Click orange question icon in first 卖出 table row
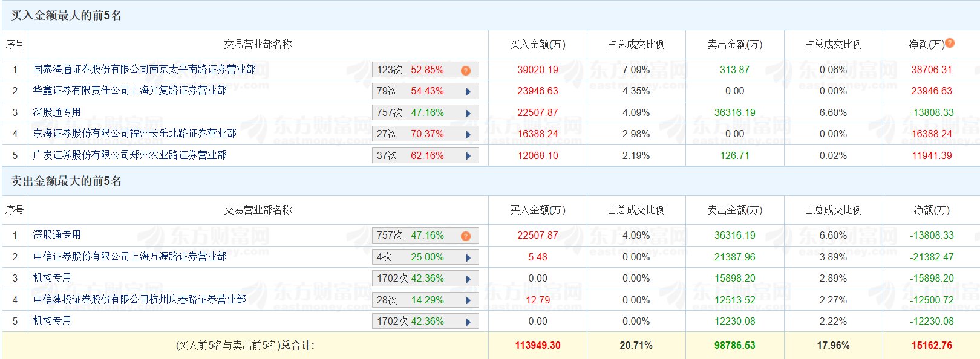This screenshot has width=980, height=359. pyautogui.click(x=465, y=236)
